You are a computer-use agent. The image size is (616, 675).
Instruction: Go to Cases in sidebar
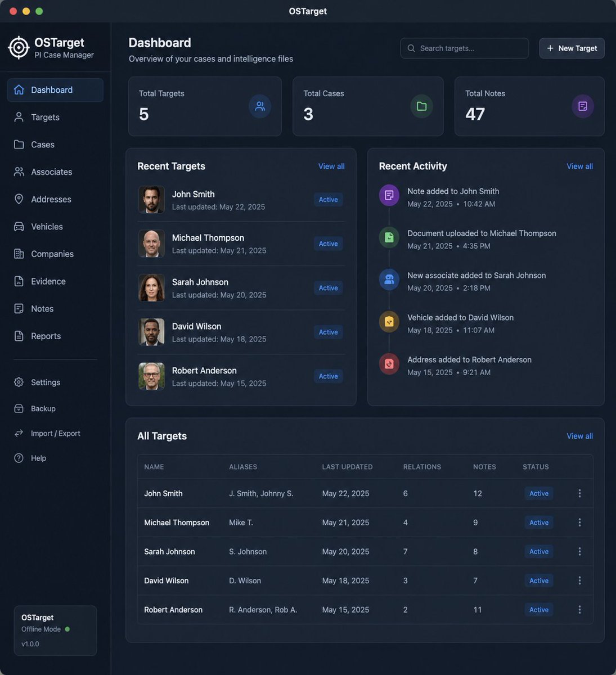pyautogui.click(x=55, y=145)
